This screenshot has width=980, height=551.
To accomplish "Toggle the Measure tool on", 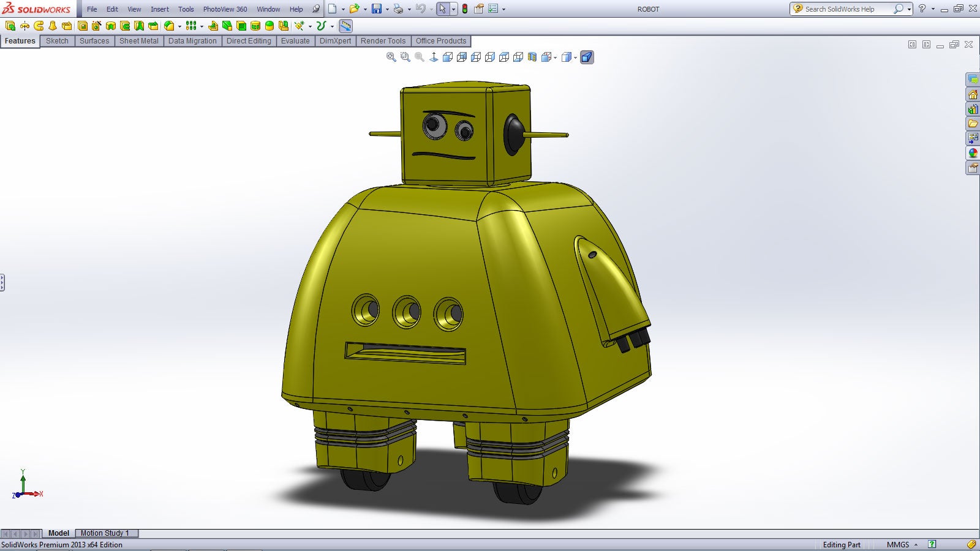I will pos(345,26).
